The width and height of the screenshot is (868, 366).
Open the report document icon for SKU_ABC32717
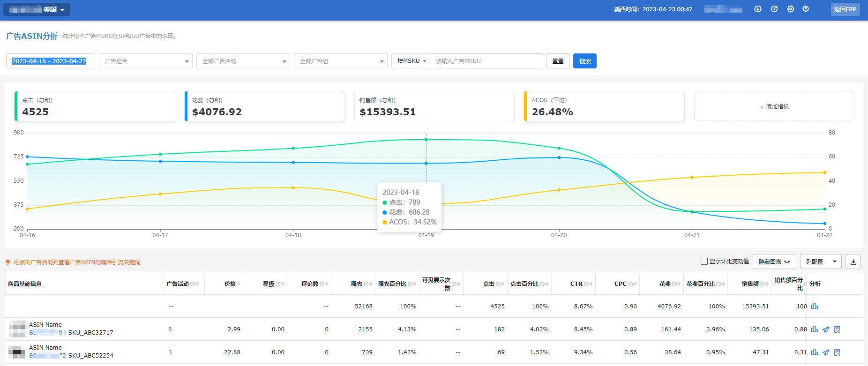coord(837,329)
